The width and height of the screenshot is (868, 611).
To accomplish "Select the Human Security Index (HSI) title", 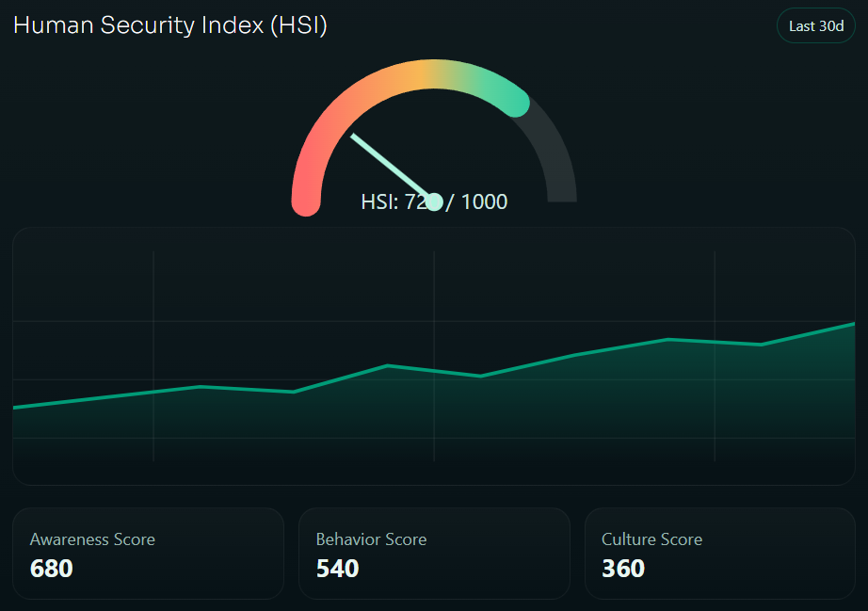I will point(170,25).
